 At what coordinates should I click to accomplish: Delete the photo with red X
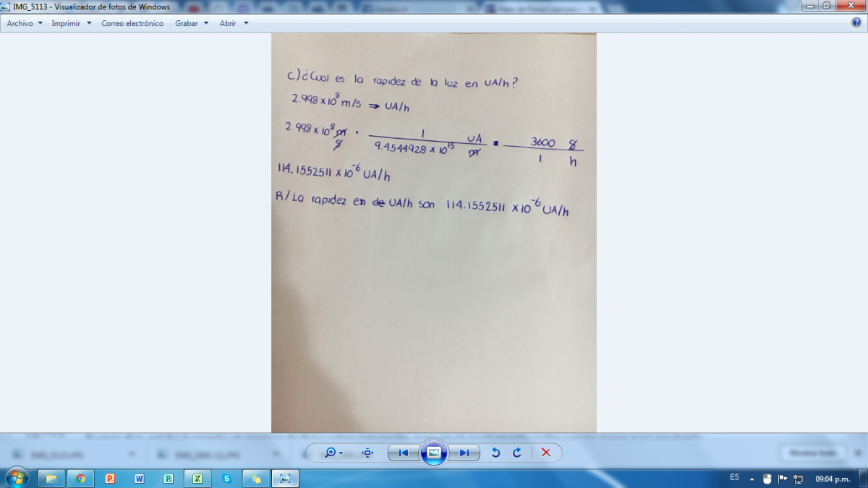(x=546, y=453)
